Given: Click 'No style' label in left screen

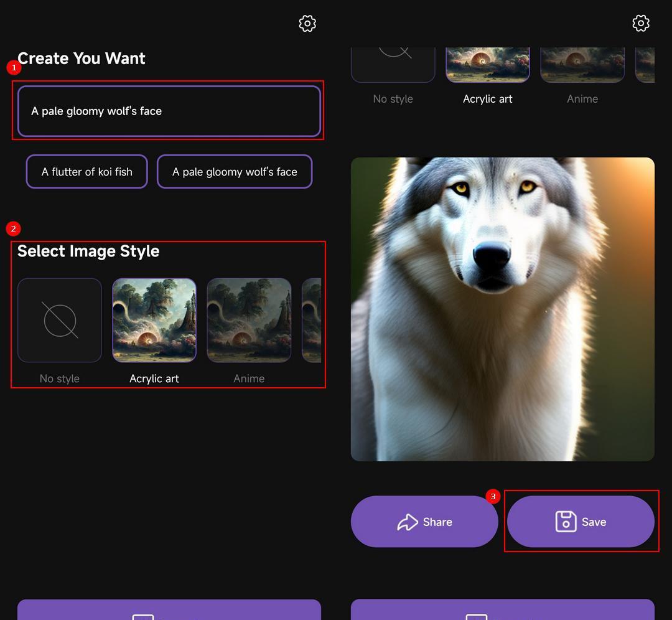Looking at the screenshot, I should 60,378.
